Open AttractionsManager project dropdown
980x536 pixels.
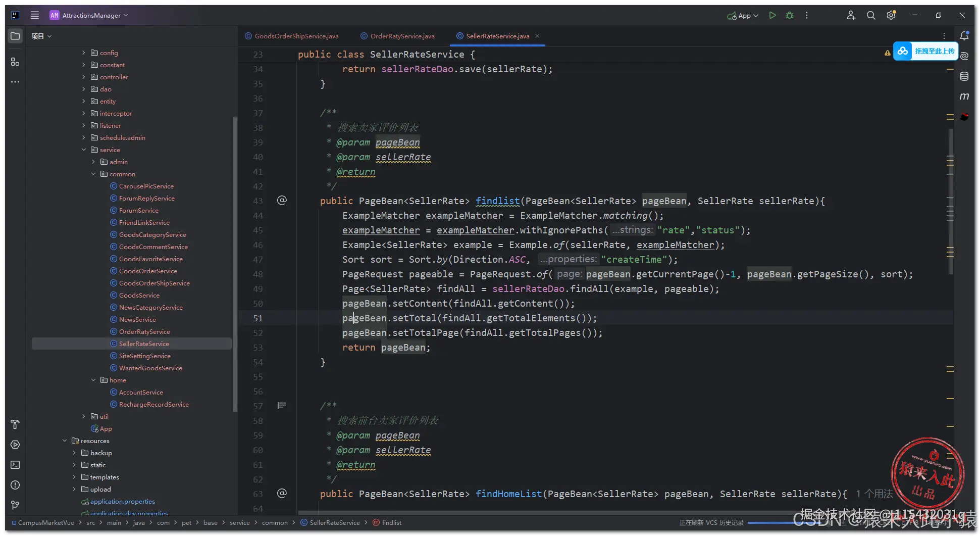pyautogui.click(x=89, y=15)
